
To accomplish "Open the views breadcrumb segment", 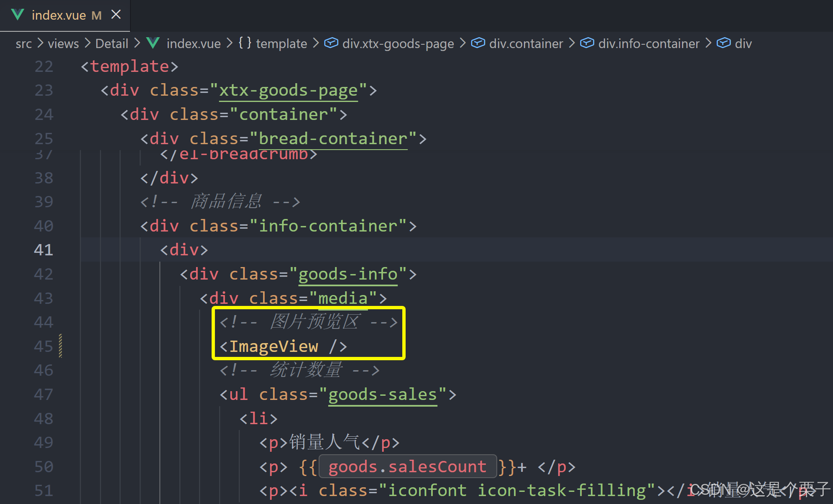I will (63, 43).
